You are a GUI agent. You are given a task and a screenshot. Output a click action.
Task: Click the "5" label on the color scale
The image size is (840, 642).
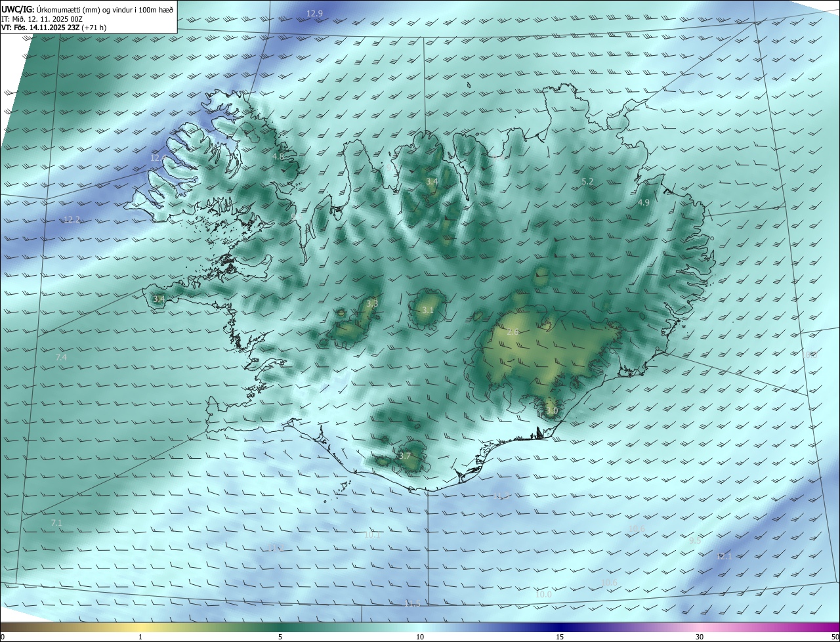(280, 637)
